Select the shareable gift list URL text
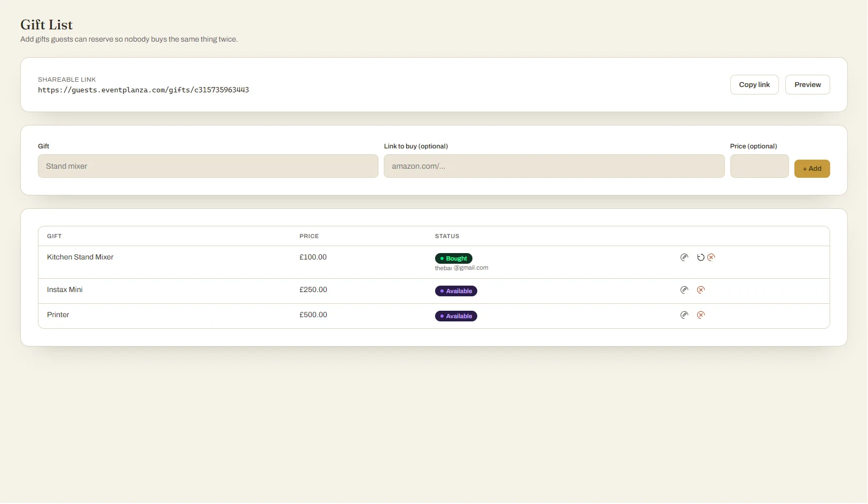Screen dimensions: 868x504 pos(144,90)
